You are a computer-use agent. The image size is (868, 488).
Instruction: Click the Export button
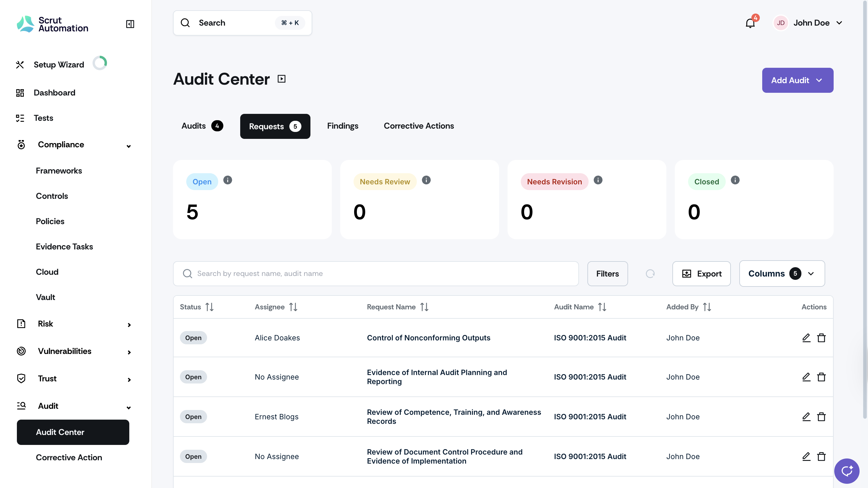coord(701,274)
